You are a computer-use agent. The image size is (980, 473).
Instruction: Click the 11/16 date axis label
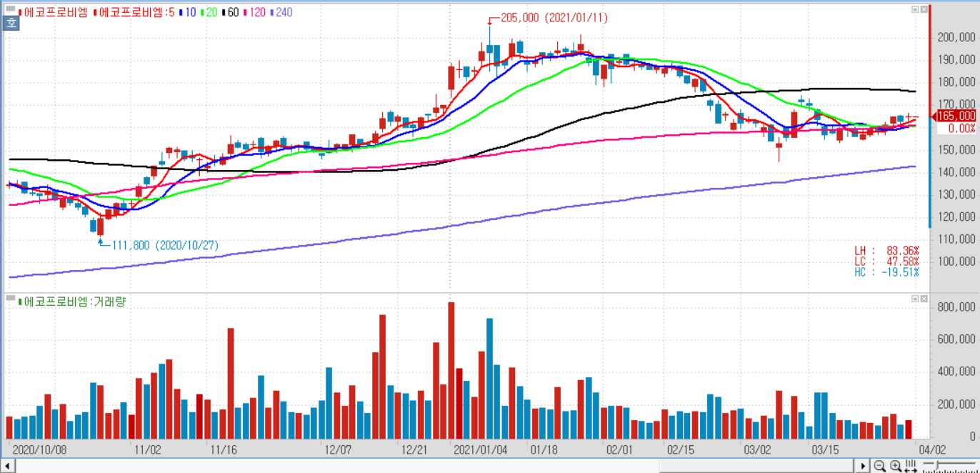click(224, 450)
